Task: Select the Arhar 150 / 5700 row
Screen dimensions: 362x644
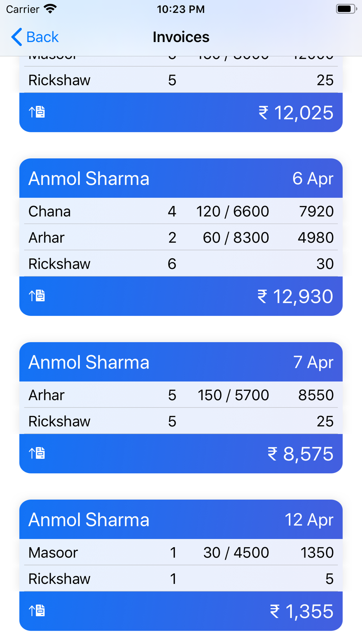Action: coord(181,395)
